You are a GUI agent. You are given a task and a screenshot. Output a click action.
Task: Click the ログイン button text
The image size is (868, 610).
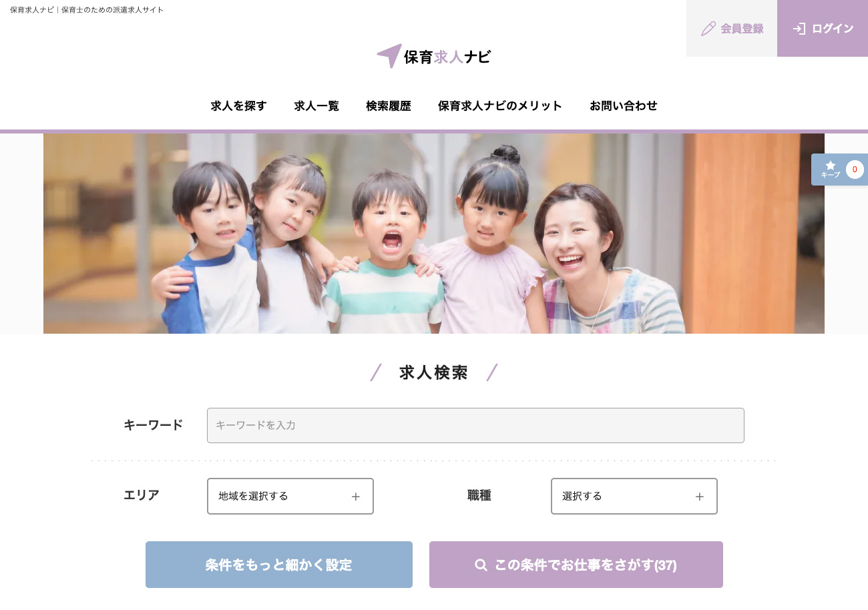coord(833,29)
